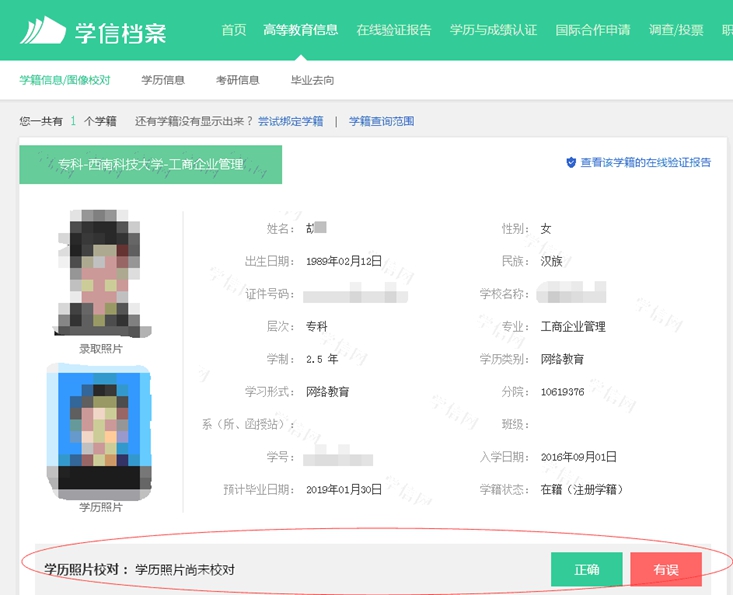The width and height of the screenshot is (733, 595).
Task: Click the 民族 value 汉族
Action: click(x=551, y=261)
